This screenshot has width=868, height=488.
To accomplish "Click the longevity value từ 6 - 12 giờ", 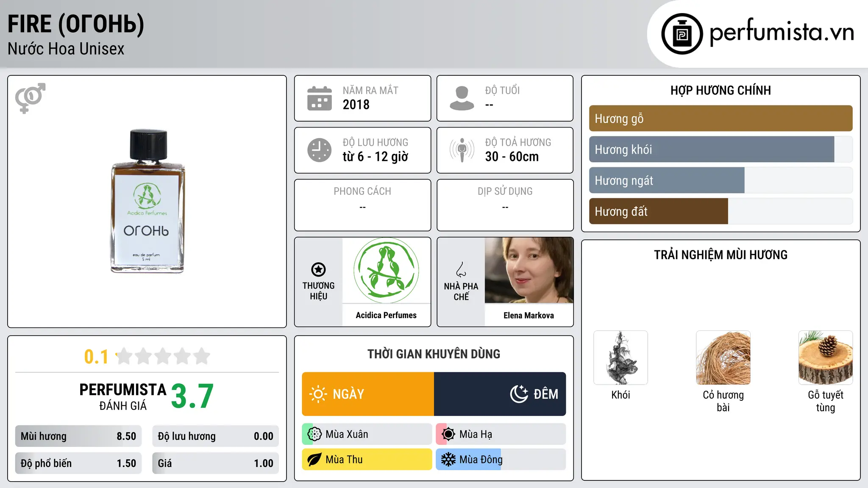I will coord(376,157).
